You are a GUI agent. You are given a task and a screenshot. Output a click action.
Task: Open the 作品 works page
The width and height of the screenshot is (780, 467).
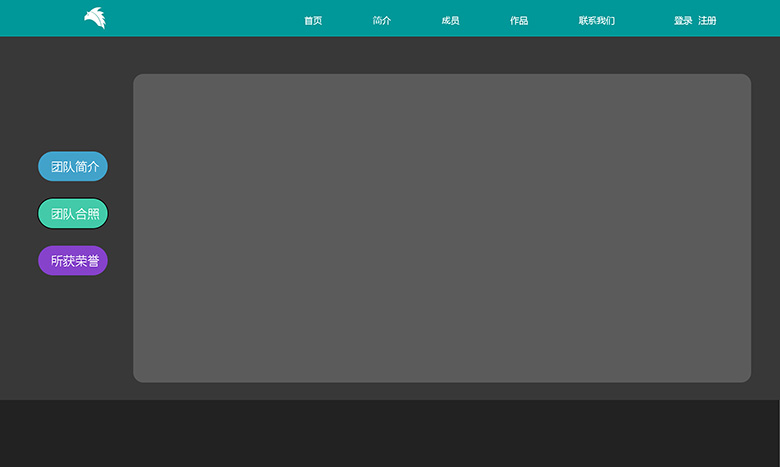(519, 21)
